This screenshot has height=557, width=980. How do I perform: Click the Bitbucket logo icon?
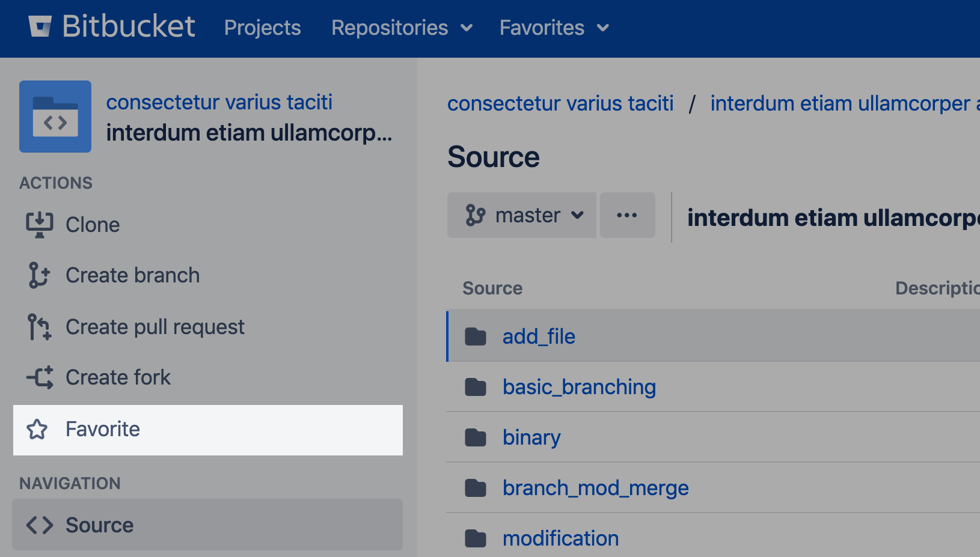pos(40,26)
